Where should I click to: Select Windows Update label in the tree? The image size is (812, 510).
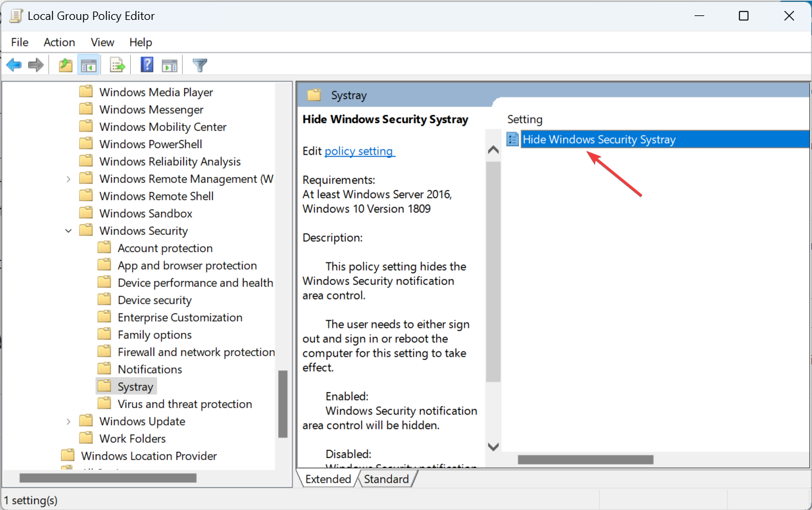pos(142,421)
